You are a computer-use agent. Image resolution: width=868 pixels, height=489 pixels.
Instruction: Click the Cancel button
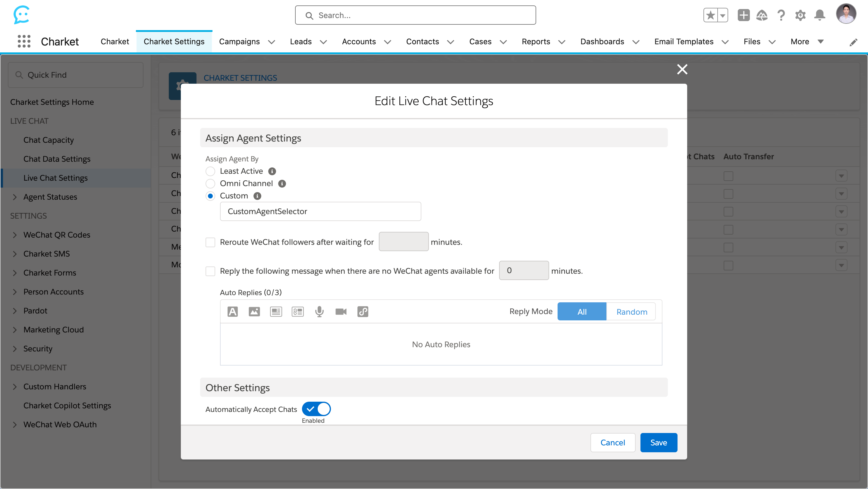pos(613,443)
